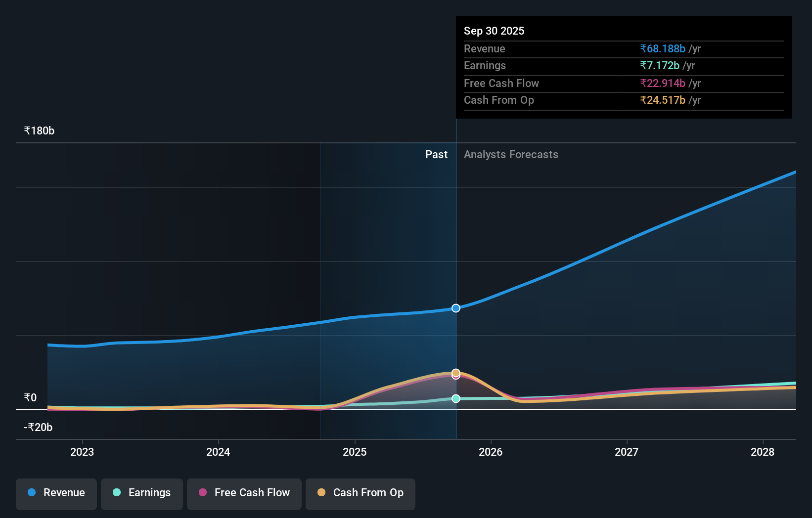Select the Past section label
The image size is (812, 518).
tap(436, 154)
